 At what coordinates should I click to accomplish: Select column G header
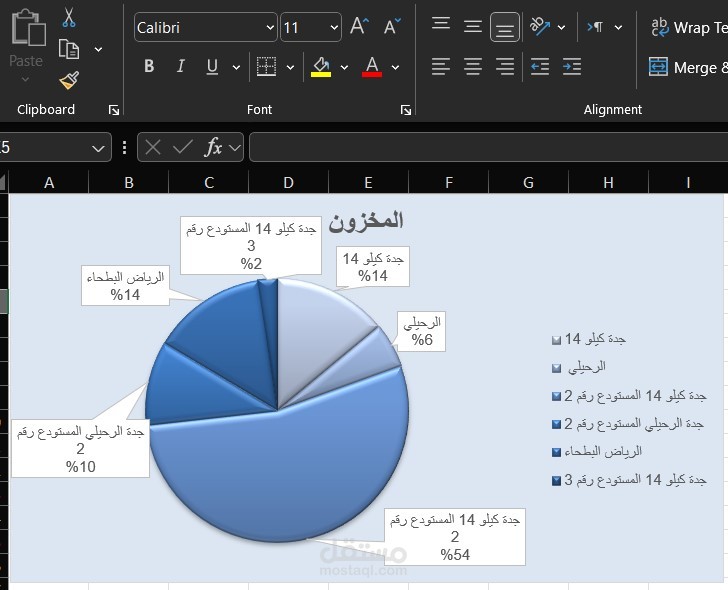[528, 182]
